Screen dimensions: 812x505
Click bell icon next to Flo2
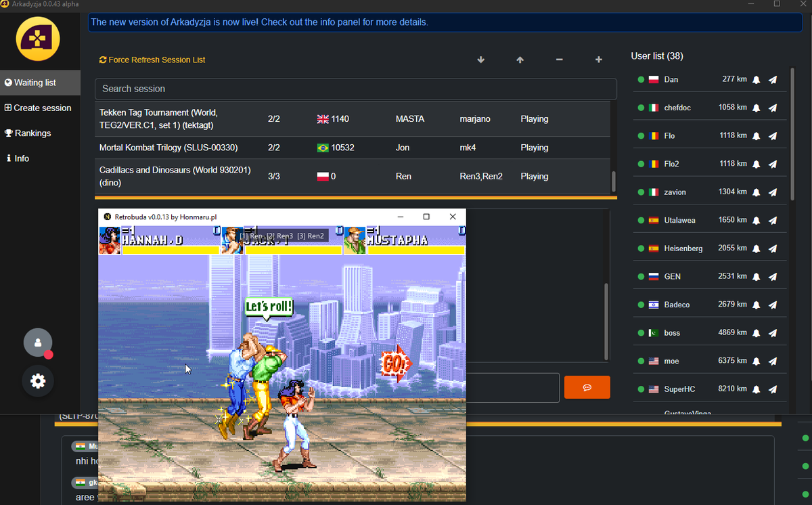pos(757,164)
